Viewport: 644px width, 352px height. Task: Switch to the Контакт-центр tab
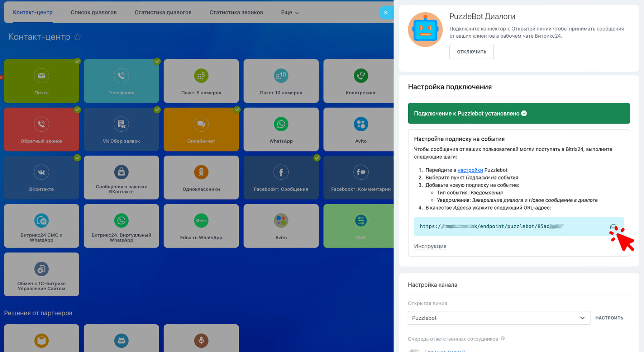pos(33,13)
